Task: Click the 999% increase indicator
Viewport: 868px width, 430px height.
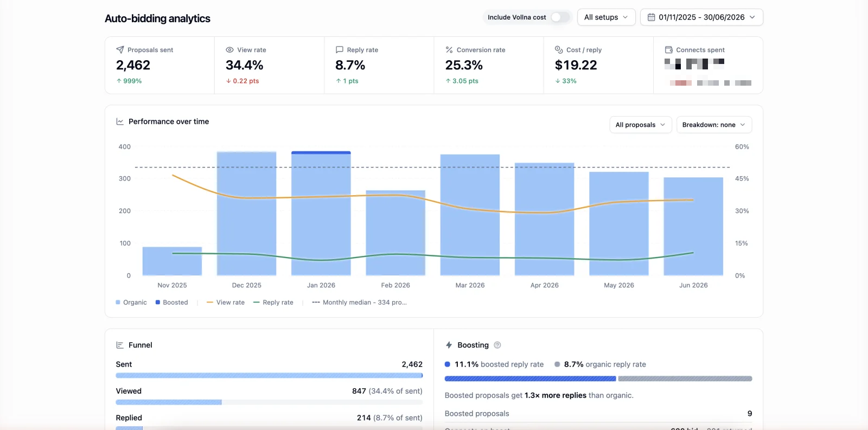Action: click(129, 81)
